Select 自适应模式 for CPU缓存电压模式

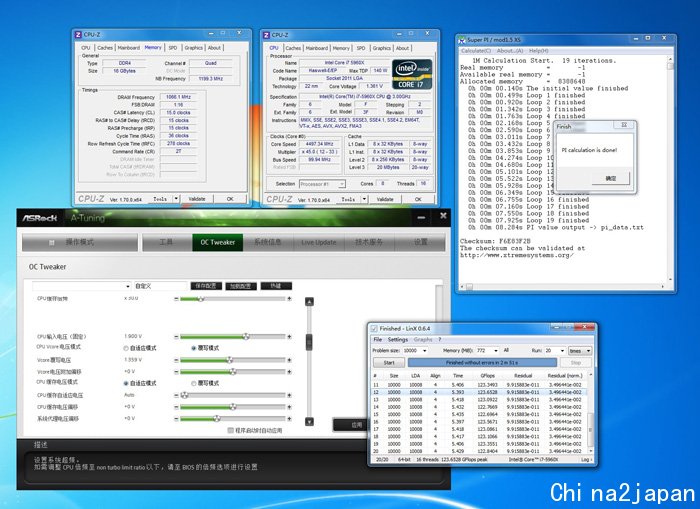coord(126,384)
